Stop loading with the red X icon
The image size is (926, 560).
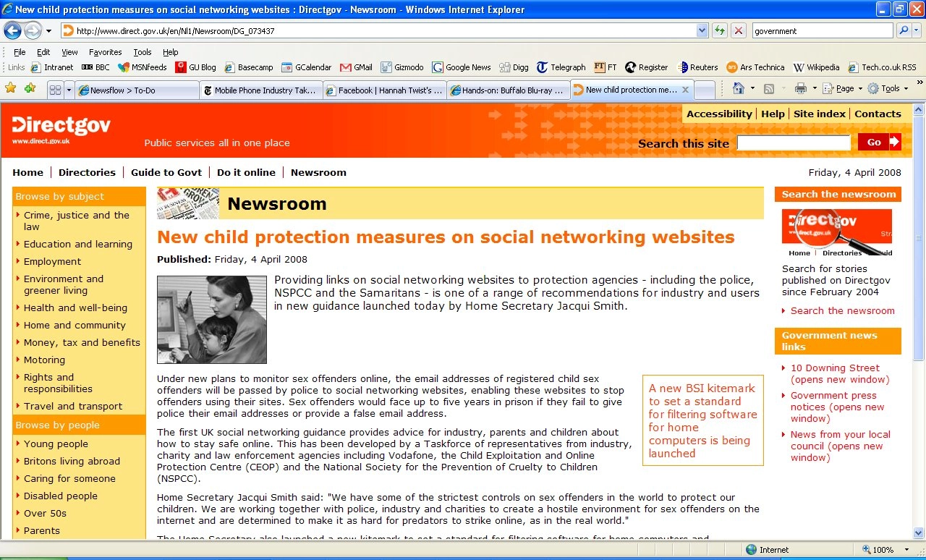pos(738,30)
